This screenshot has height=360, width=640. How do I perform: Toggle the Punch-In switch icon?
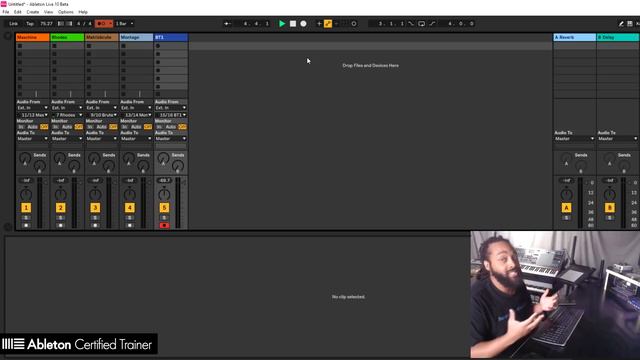pyautogui.click(x=411, y=24)
